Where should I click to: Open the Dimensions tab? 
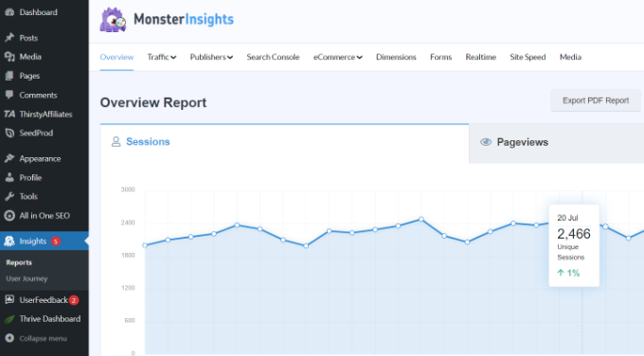click(x=396, y=57)
